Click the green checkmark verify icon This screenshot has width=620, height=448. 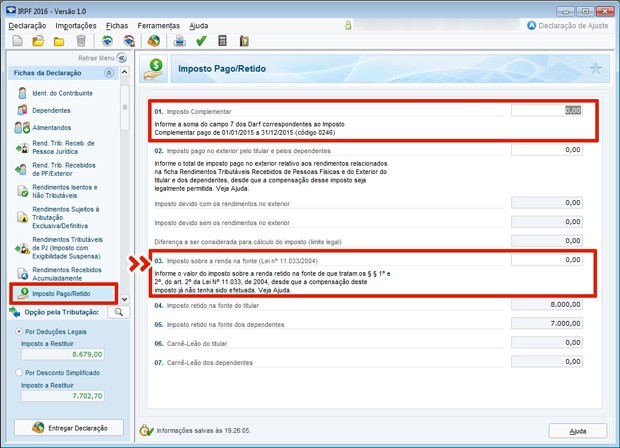tap(201, 41)
